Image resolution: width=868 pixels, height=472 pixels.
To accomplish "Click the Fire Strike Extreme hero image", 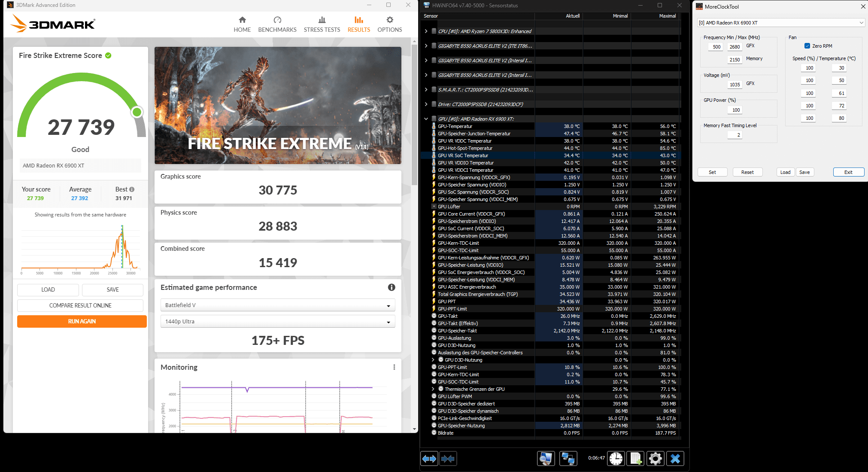I will click(278, 105).
